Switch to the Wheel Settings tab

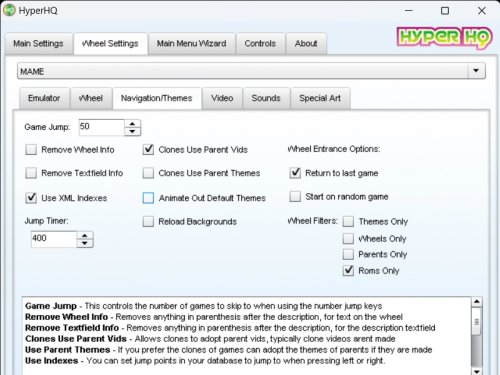pyautogui.click(x=110, y=44)
